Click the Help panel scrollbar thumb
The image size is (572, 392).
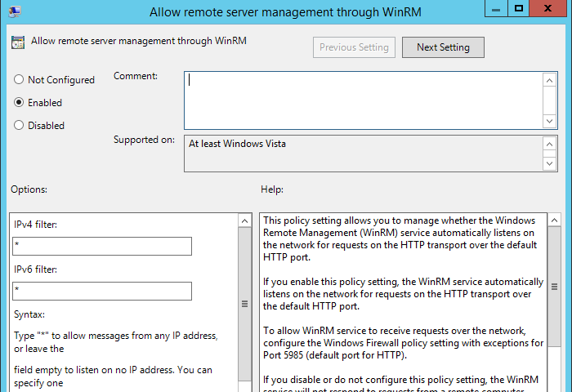[x=555, y=287]
